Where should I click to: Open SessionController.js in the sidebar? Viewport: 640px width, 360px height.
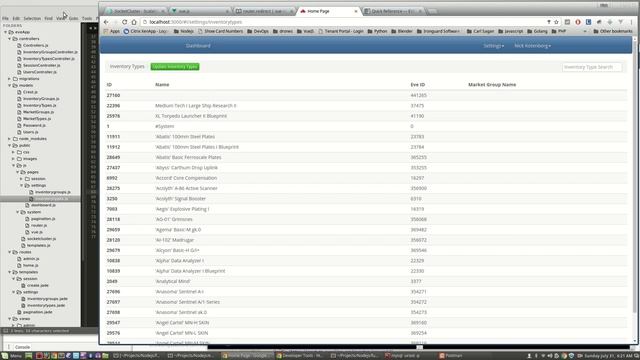click(x=41, y=65)
